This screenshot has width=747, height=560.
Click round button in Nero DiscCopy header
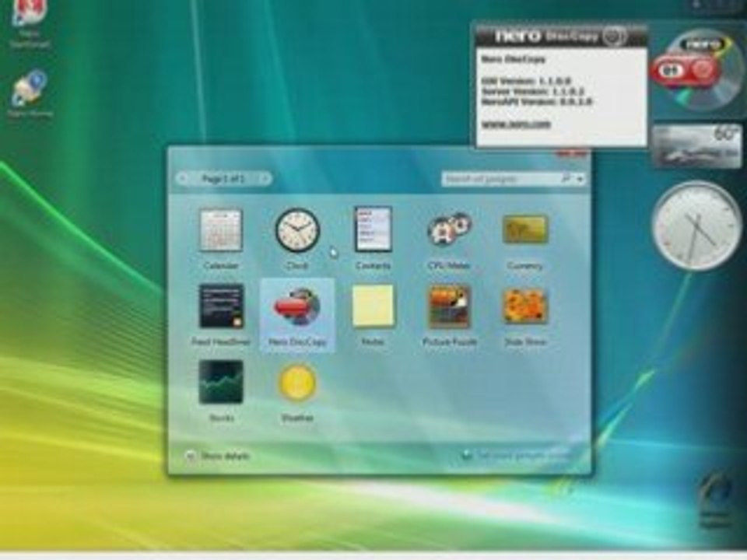[614, 36]
